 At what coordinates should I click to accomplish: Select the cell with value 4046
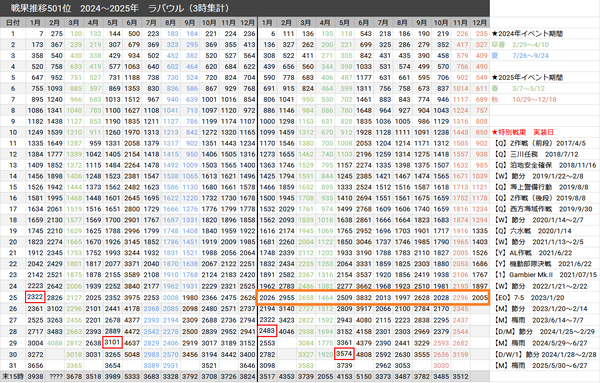[x=286, y=332]
